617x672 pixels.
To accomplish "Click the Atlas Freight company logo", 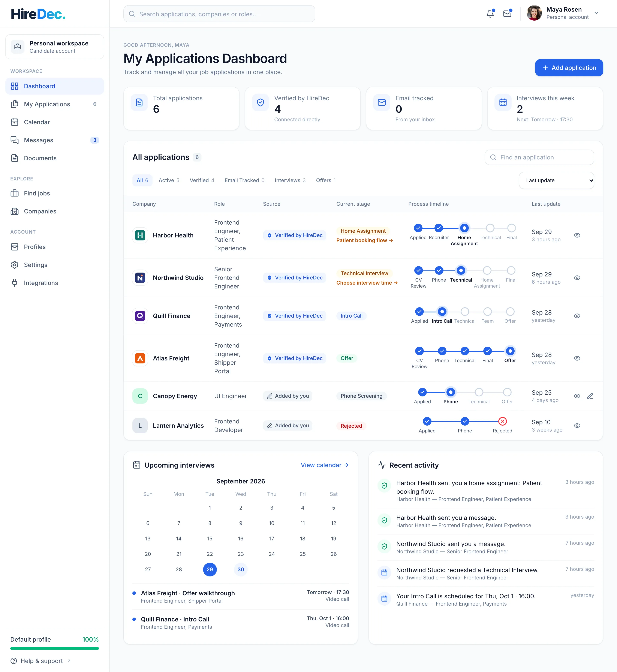I will point(140,358).
